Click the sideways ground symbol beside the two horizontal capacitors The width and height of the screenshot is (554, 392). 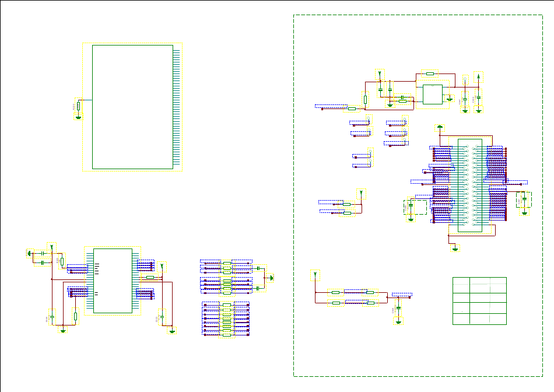pos(30,253)
